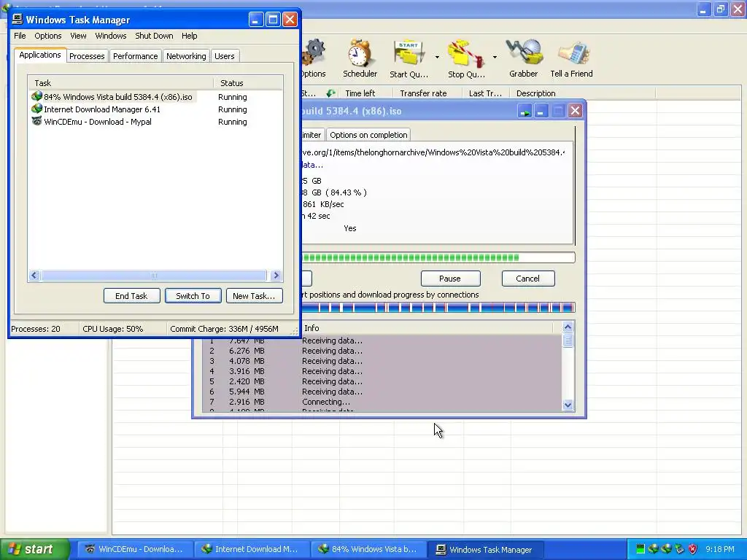Pause the Vista ISO download
Image resolution: width=747 pixels, height=560 pixels.
450,279
